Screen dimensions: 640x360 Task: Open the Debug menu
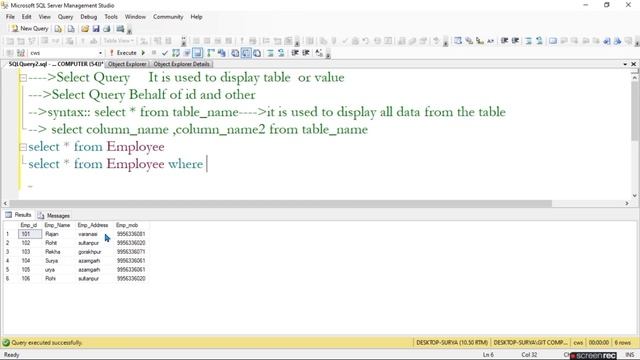coord(89,17)
